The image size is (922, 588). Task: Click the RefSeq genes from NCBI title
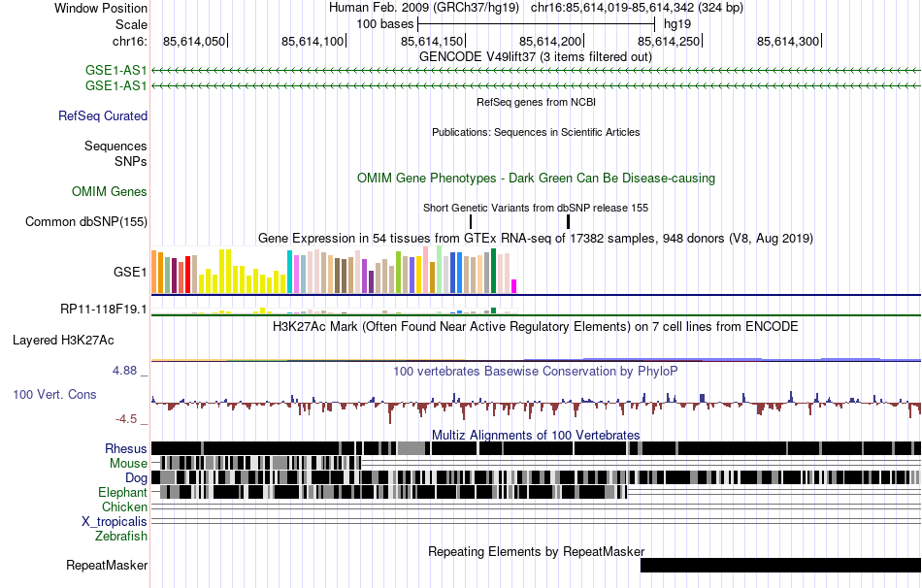pyautogui.click(x=537, y=102)
